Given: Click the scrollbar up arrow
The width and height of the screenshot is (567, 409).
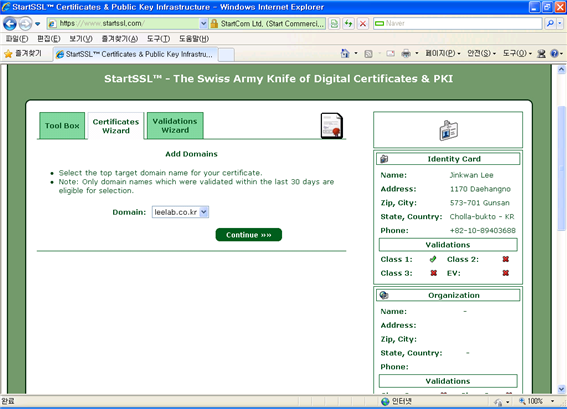Looking at the screenshot, I should (561, 69).
